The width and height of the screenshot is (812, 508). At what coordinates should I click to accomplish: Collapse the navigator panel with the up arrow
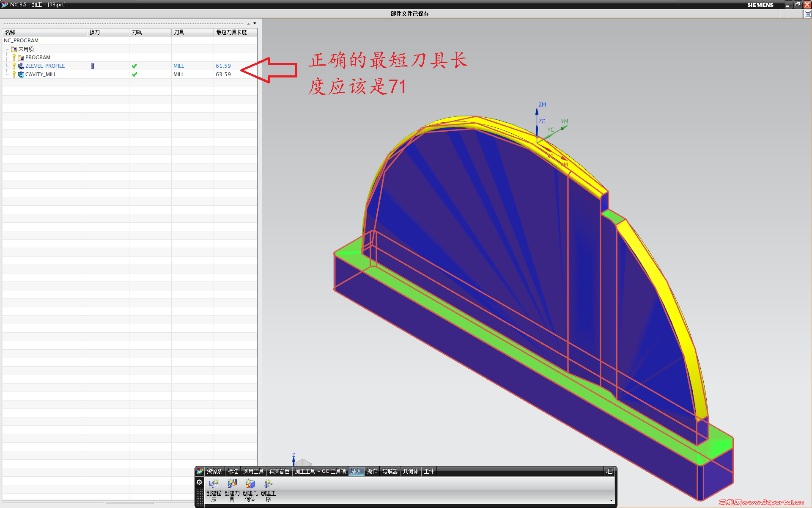coord(248,23)
